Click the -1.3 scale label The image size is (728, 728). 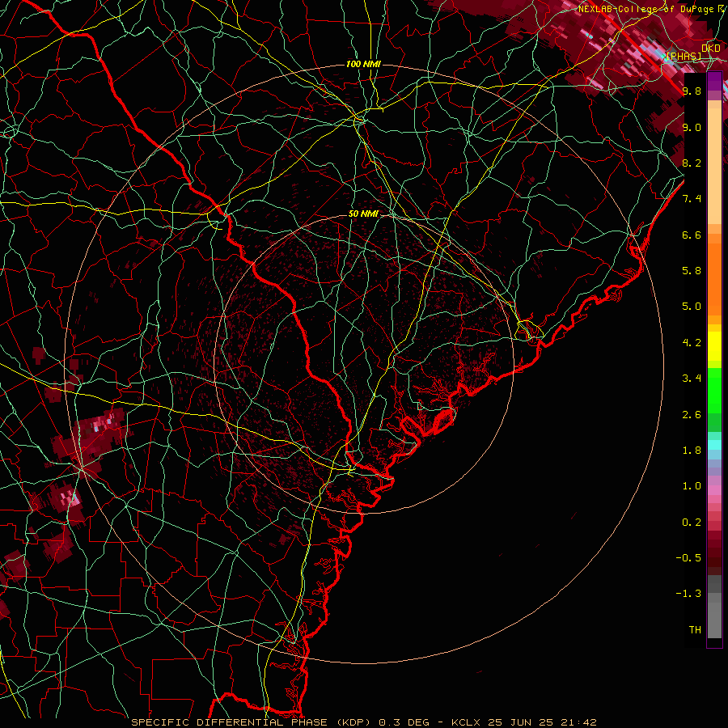point(688,594)
